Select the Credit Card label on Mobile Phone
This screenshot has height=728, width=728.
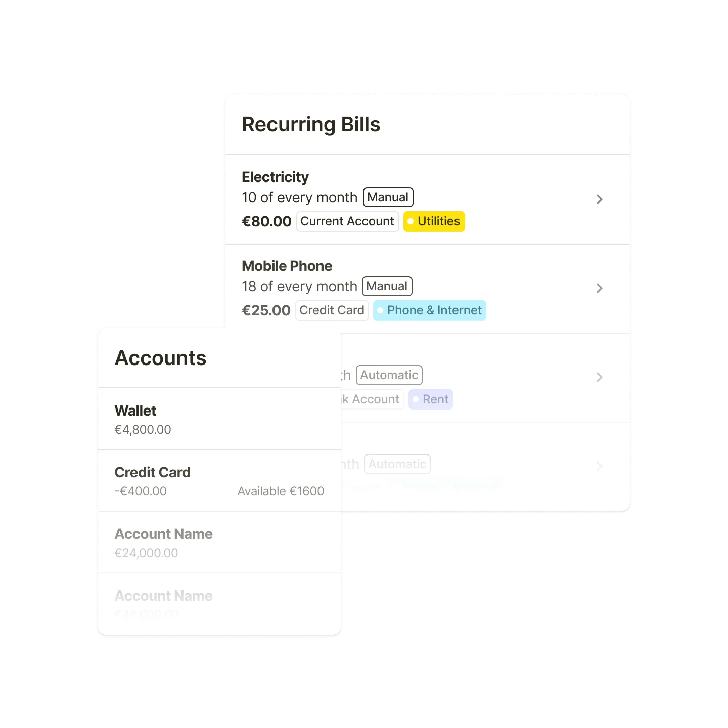(332, 310)
